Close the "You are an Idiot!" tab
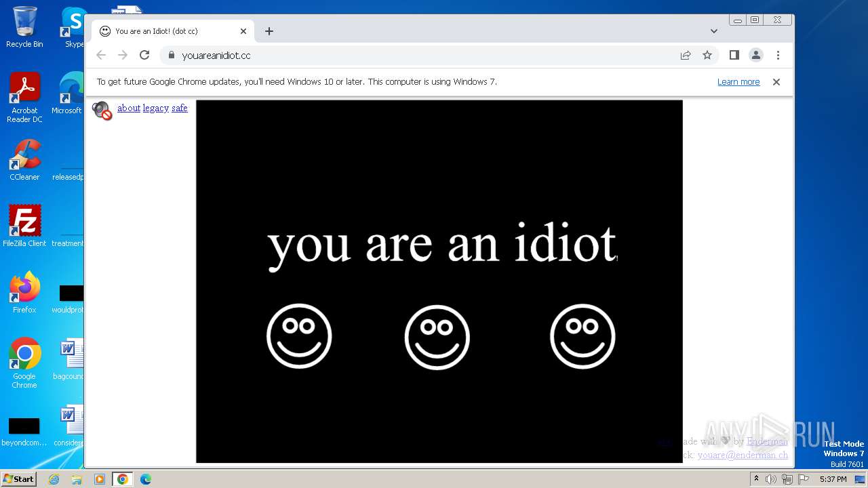This screenshot has width=868, height=488. pyautogui.click(x=243, y=31)
